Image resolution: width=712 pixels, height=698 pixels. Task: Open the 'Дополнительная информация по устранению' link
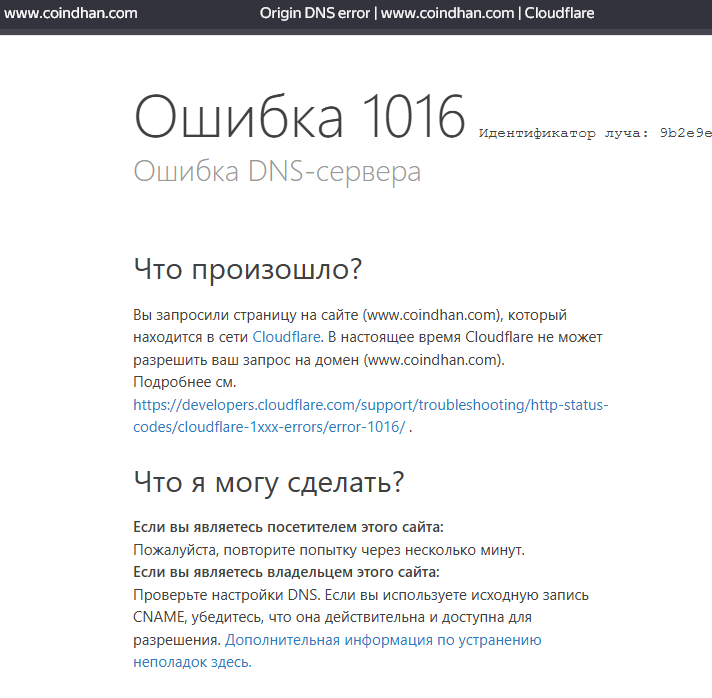pos(383,640)
